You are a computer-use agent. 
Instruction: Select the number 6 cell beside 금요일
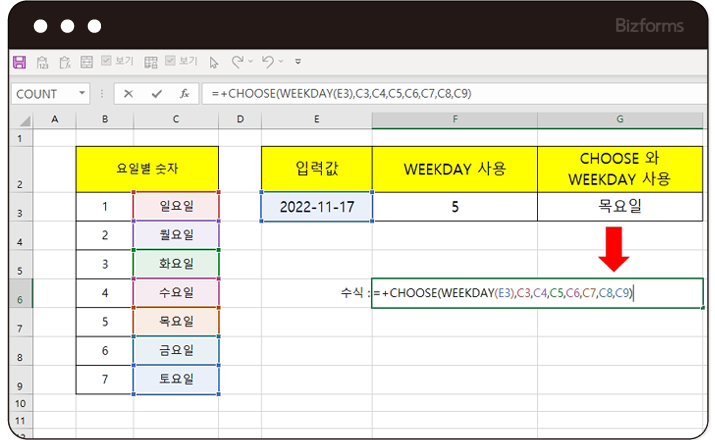tap(105, 351)
